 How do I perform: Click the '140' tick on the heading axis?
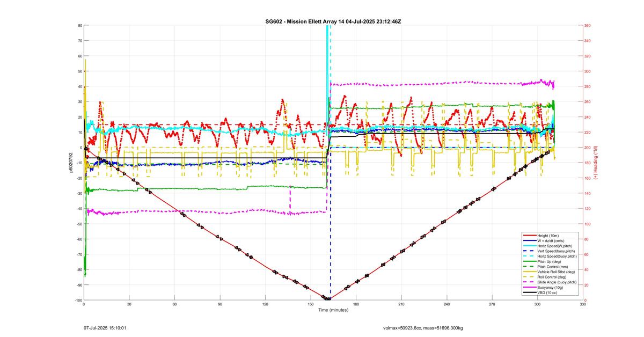[x=588, y=193]
